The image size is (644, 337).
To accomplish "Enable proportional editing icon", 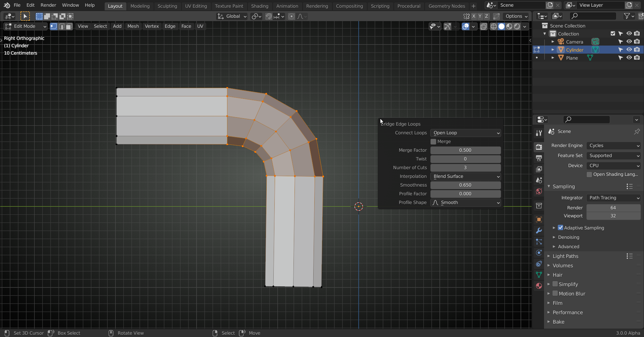I will tap(291, 16).
